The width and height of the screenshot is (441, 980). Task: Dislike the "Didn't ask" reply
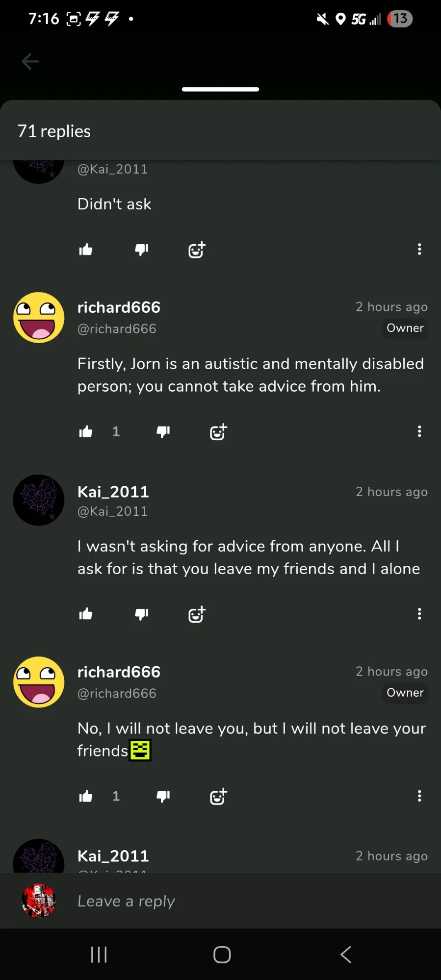(x=142, y=250)
